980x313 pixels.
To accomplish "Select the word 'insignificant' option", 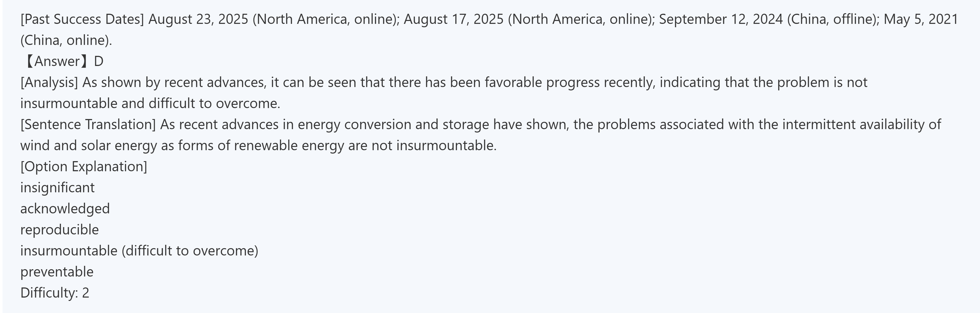I will [57, 188].
